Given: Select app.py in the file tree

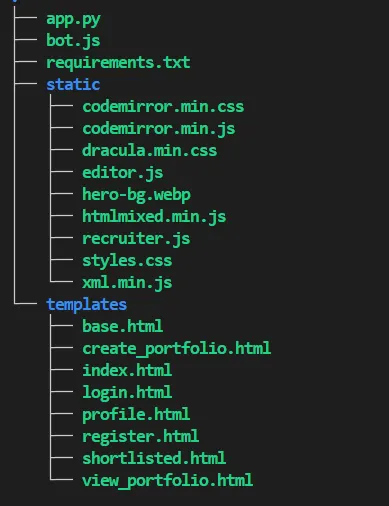Looking at the screenshot, I should point(73,20).
